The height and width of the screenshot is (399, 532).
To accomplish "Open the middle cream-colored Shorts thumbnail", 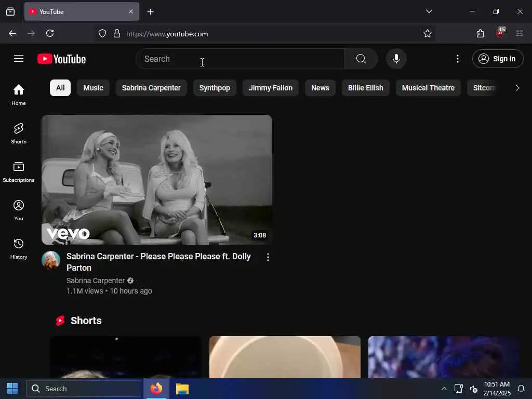I will tap(285, 357).
